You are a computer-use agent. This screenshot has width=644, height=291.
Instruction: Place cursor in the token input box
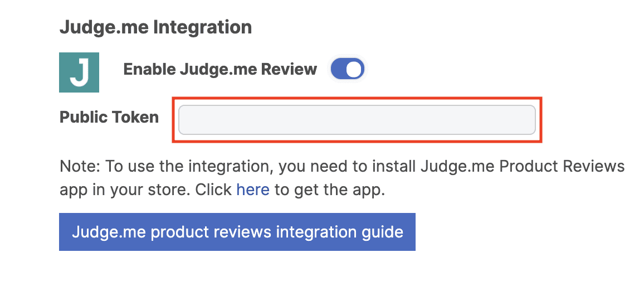[357, 120]
